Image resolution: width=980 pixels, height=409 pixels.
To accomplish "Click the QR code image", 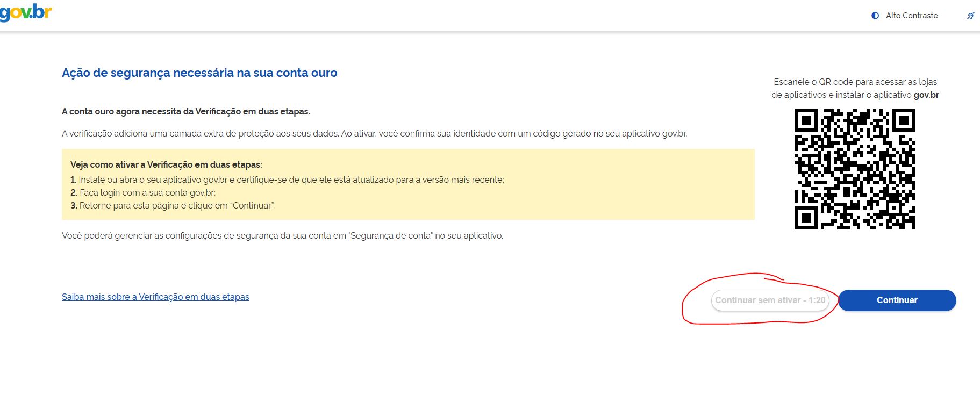I will point(855,169).
